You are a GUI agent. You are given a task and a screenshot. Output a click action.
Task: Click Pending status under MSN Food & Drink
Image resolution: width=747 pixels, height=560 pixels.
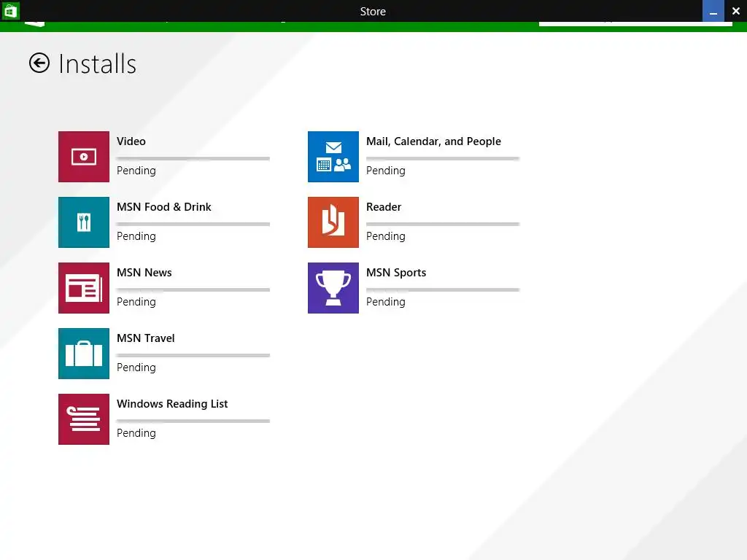coord(136,237)
